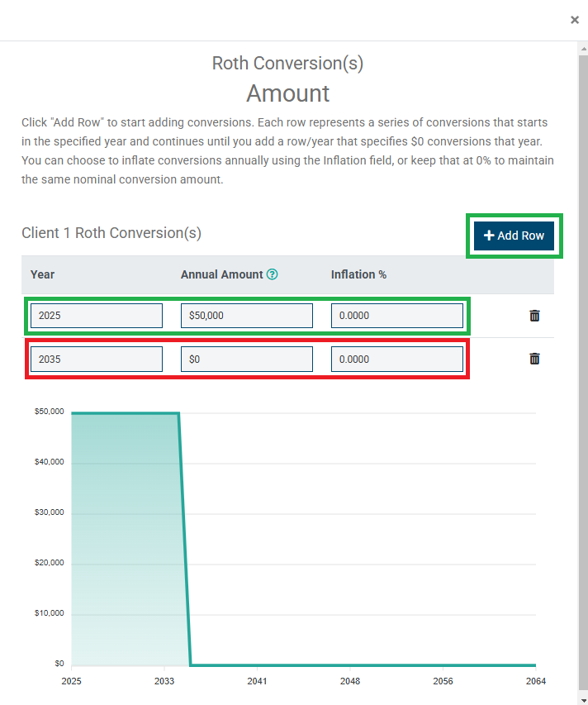This screenshot has height=705, width=588.
Task: Click the Annual Amount column header
Action: (x=221, y=274)
